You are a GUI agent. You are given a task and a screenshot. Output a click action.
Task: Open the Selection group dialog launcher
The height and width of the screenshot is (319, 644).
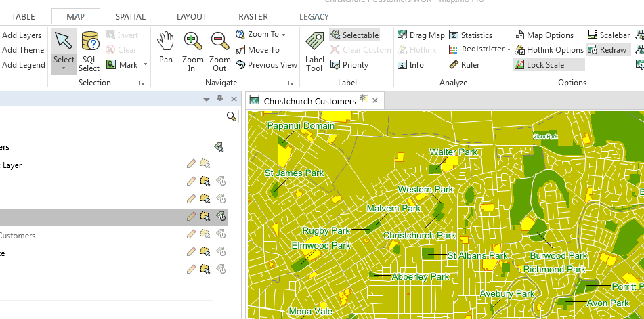click(x=142, y=83)
